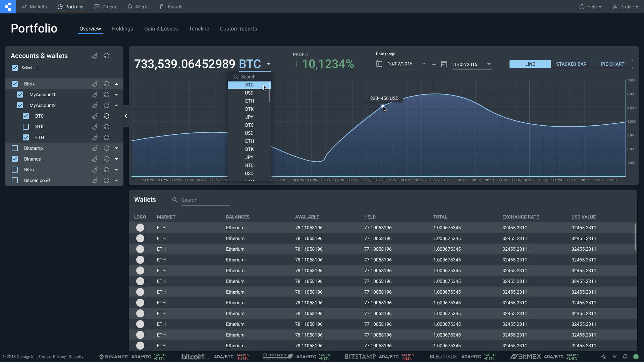Toggle brightness theme icon in footer
The image size is (644, 362).
(603, 357)
